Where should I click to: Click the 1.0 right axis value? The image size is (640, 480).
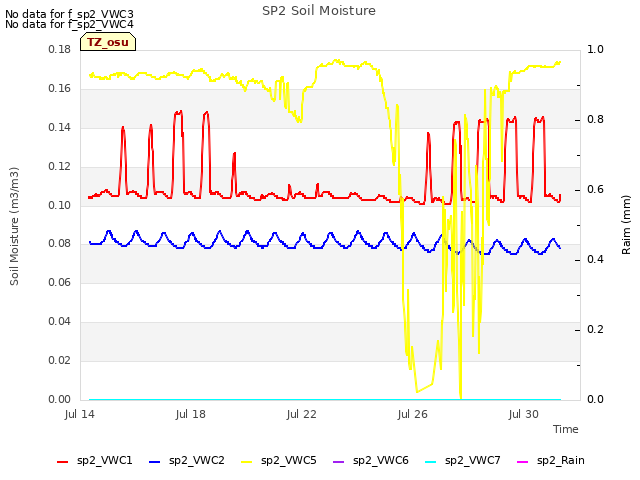coord(596,49)
